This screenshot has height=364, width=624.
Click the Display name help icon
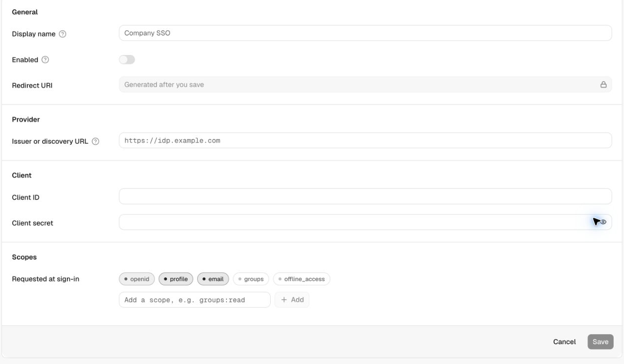62,34
